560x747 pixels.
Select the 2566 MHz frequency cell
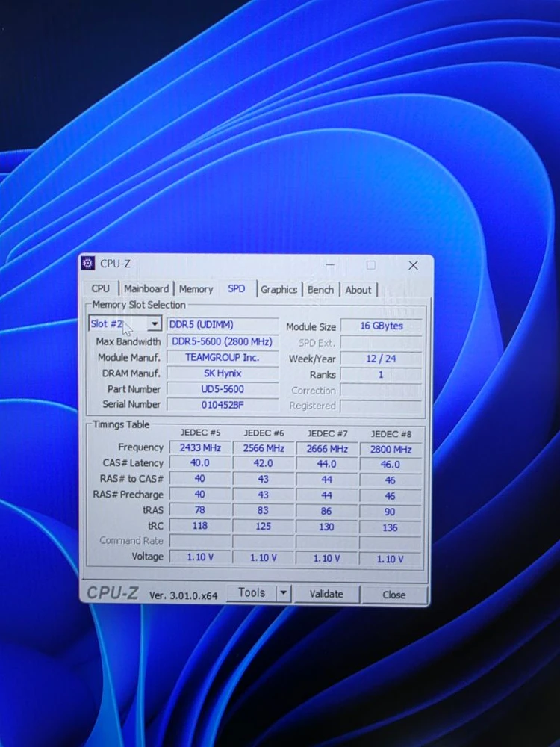point(264,448)
